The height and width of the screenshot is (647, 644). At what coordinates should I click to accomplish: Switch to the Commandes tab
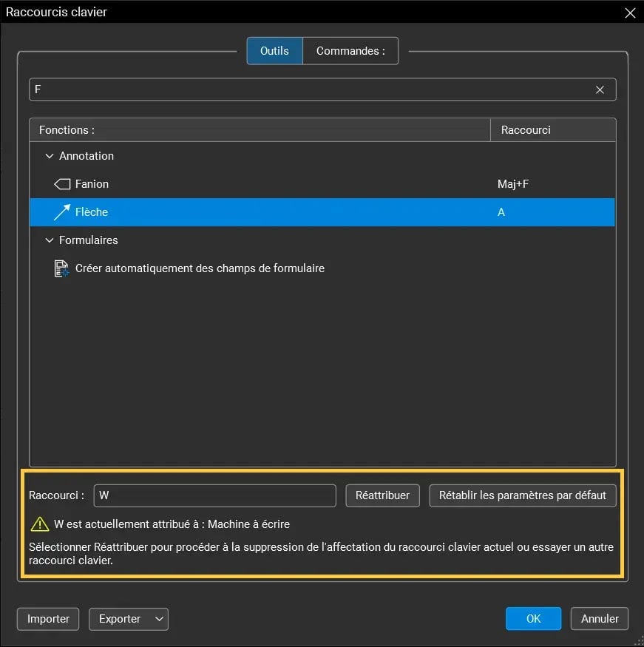[350, 50]
